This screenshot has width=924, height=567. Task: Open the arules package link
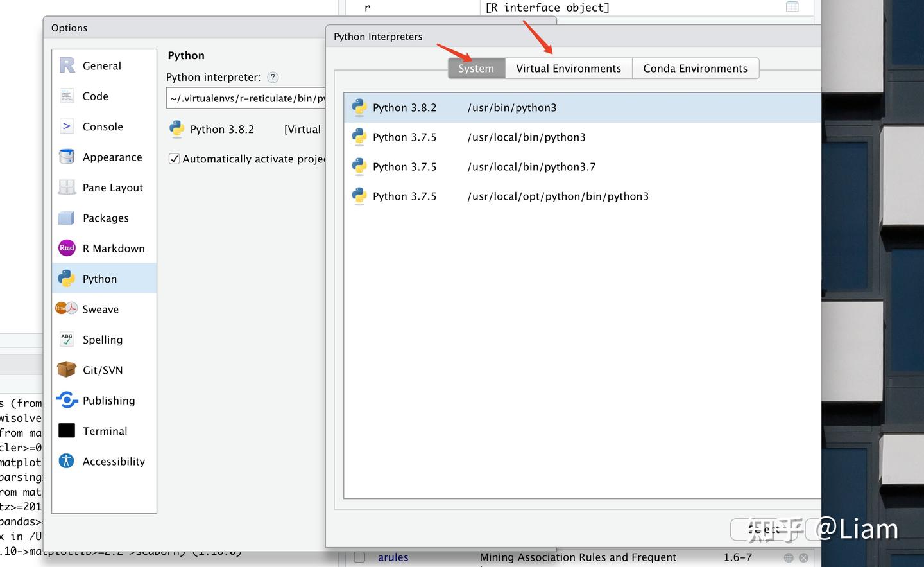coord(393,557)
